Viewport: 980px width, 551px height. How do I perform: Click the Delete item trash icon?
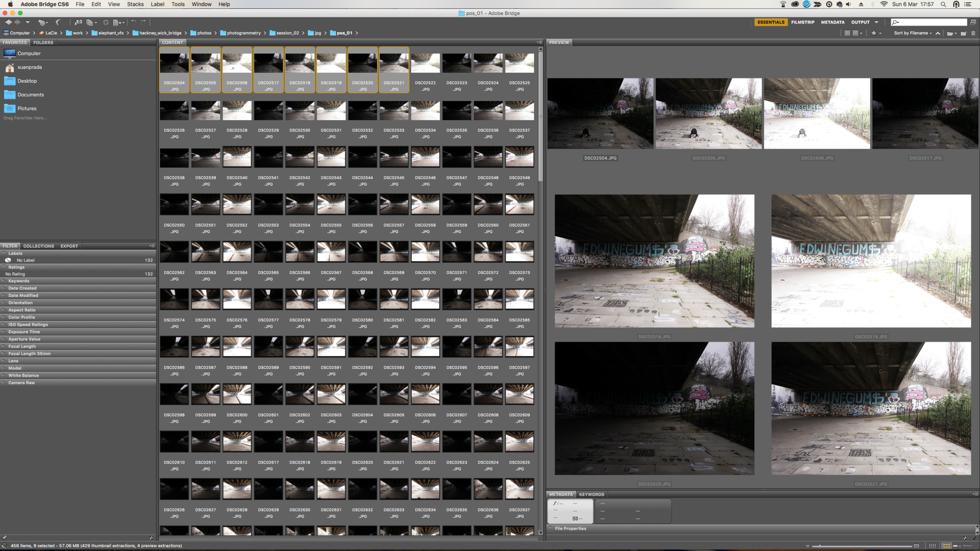click(973, 33)
